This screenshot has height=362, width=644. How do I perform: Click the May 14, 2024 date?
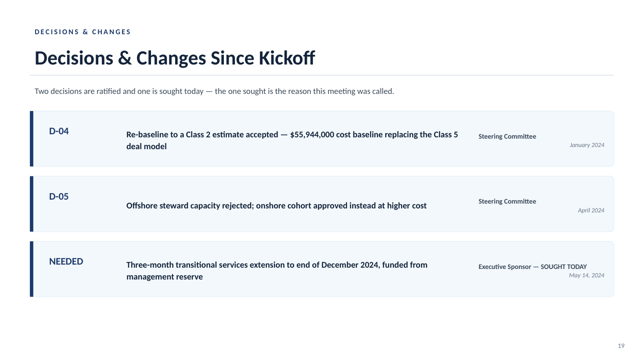pos(586,276)
